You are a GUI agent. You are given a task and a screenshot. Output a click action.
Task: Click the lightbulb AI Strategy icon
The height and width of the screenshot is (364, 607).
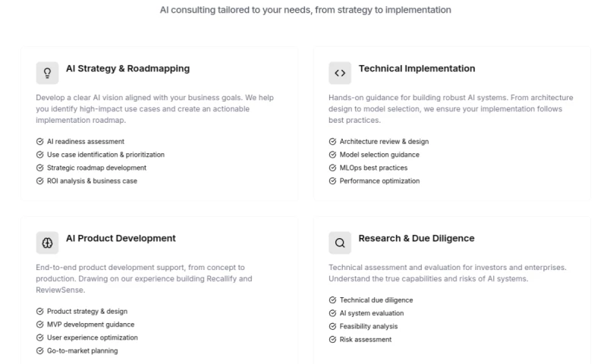click(x=47, y=73)
